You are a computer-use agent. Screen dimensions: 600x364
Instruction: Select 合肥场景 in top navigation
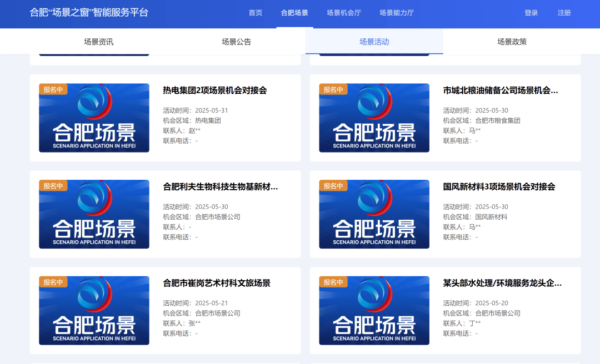coord(294,13)
